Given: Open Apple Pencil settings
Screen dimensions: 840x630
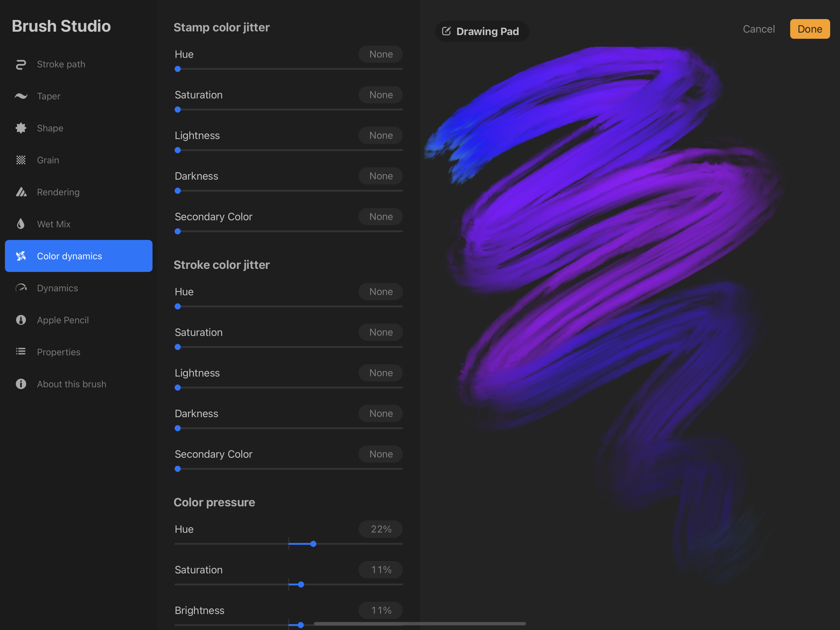Looking at the screenshot, I should click(79, 320).
